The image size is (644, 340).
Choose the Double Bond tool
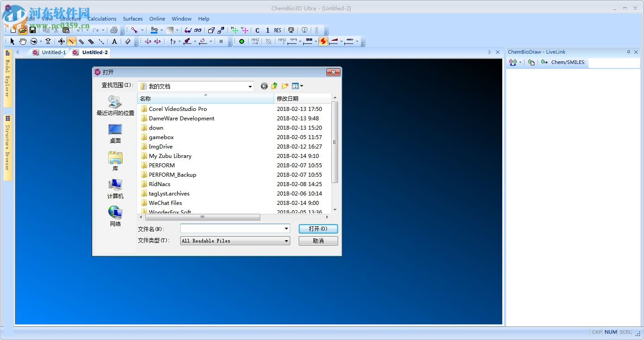click(81, 42)
